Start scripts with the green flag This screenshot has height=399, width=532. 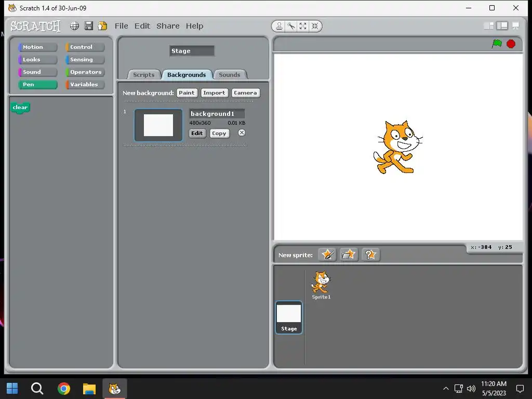click(x=497, y=44)
